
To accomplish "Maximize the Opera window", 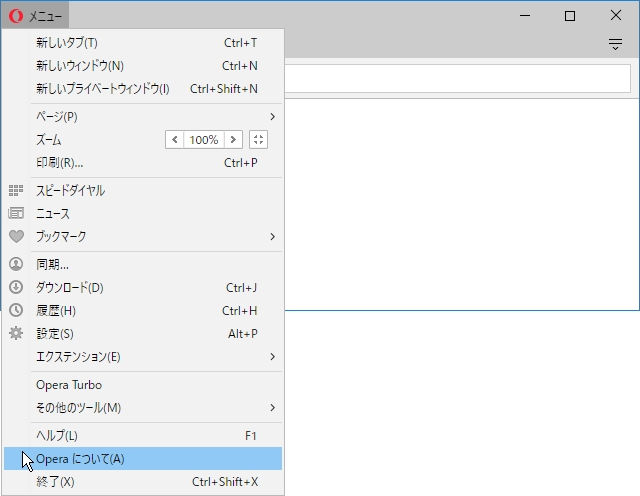I will (x=570, y=16).
